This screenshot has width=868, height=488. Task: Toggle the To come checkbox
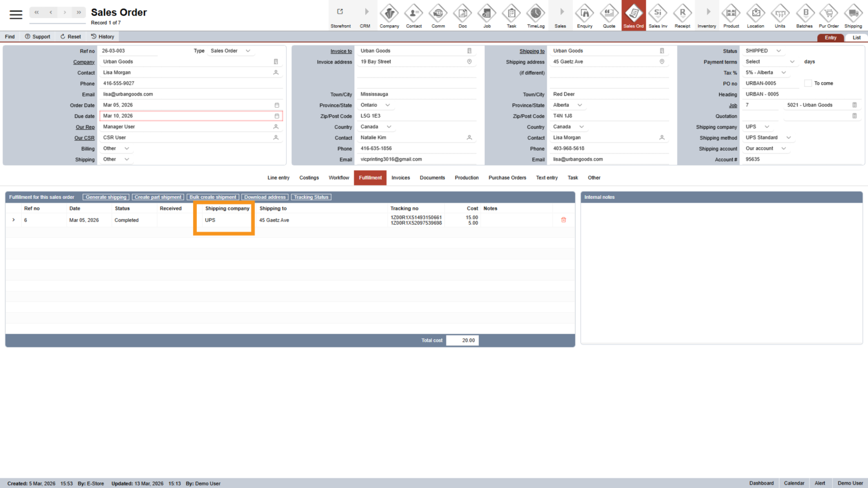(808, 83)
